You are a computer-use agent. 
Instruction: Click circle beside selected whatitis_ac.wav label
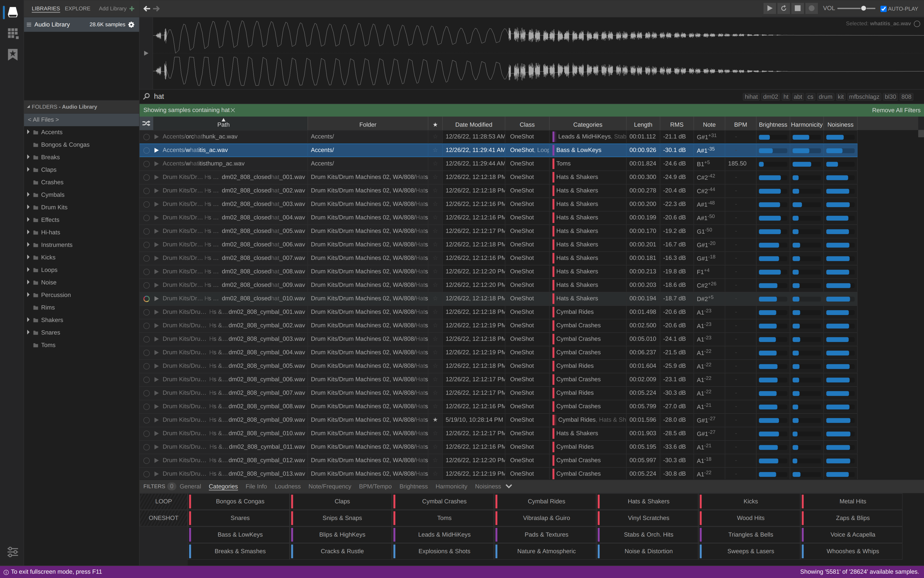coord(917,24)
